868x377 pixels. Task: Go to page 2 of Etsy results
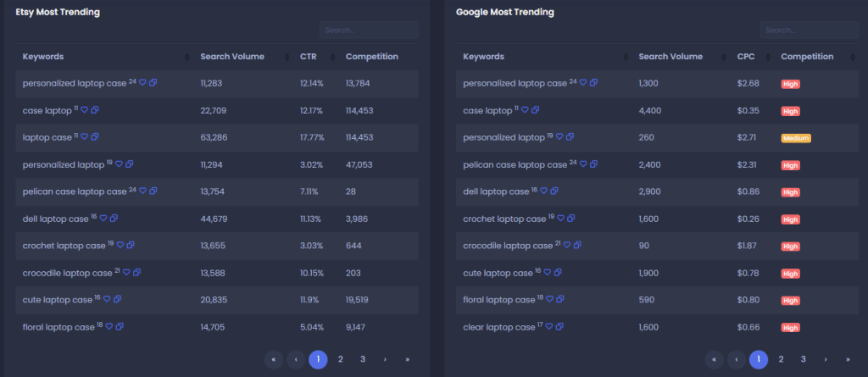click(x=340, y=359)
